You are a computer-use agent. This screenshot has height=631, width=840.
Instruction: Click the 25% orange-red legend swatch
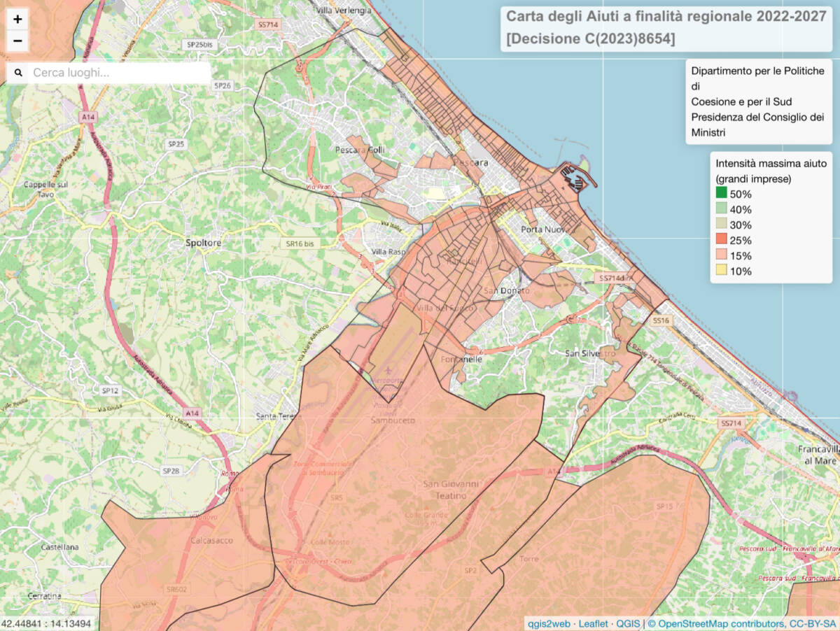[x=722, y=240]
